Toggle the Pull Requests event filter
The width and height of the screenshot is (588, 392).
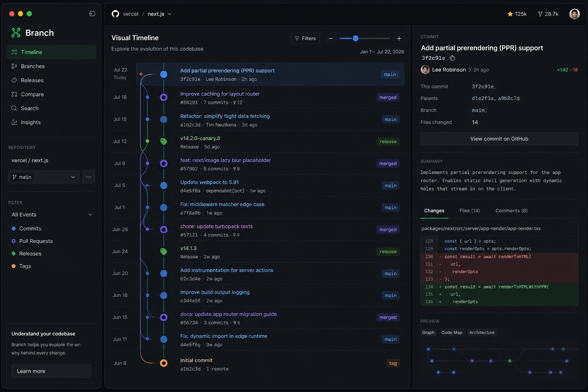32,241
